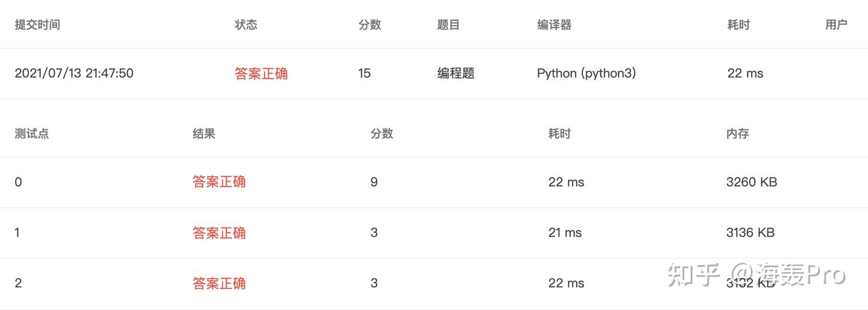Image resolution: width=868 pixels, height=310 pixels.
Task: Click the 编程题 problem type cell
Action: click(456, 73)
